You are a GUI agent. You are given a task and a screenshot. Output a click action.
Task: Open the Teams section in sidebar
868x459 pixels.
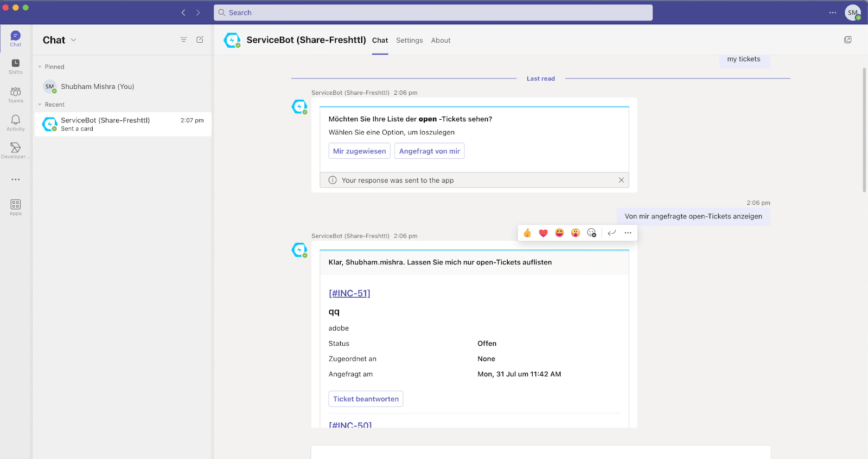coord(16,95)
